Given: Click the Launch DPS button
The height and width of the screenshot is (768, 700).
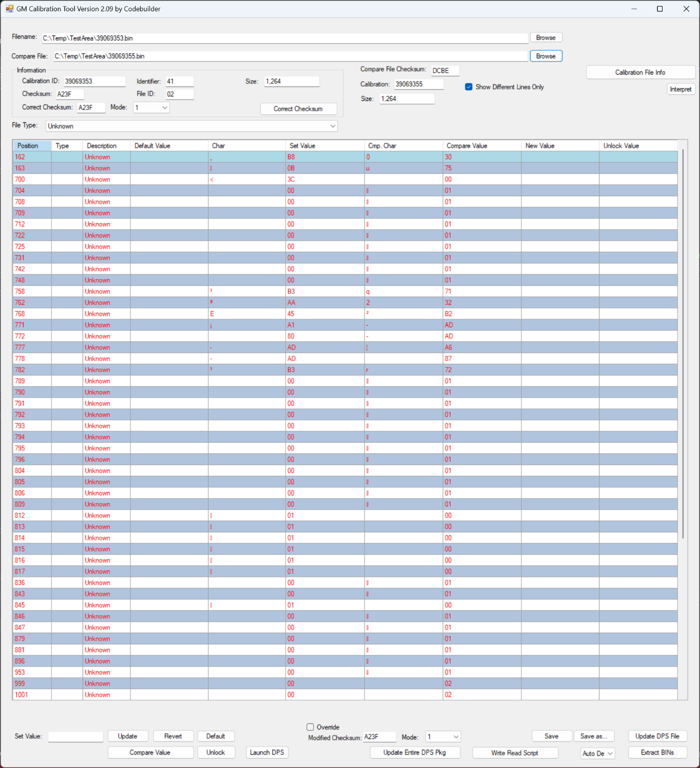Looking at the screenshot, I should [x=267, y=752].
